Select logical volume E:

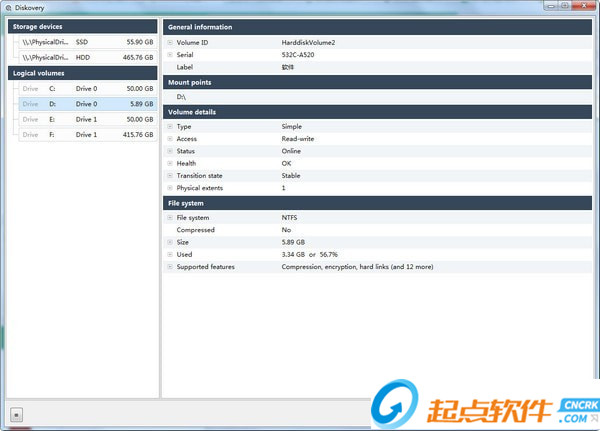pyautogui.click(x=88, y=119)
